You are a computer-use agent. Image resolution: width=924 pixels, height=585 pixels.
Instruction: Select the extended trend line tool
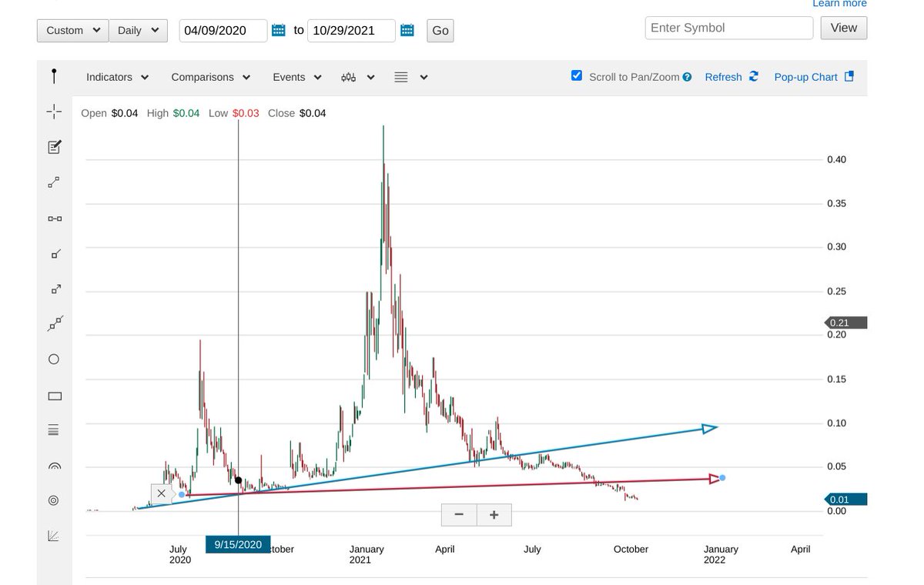55,324
